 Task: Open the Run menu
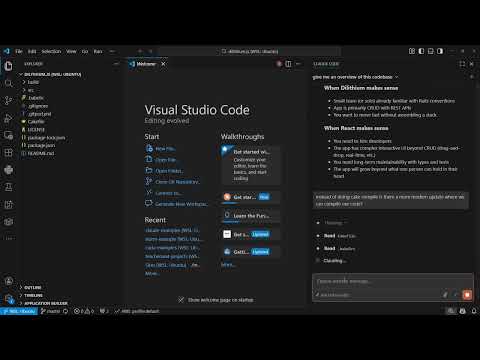[98, 51]
